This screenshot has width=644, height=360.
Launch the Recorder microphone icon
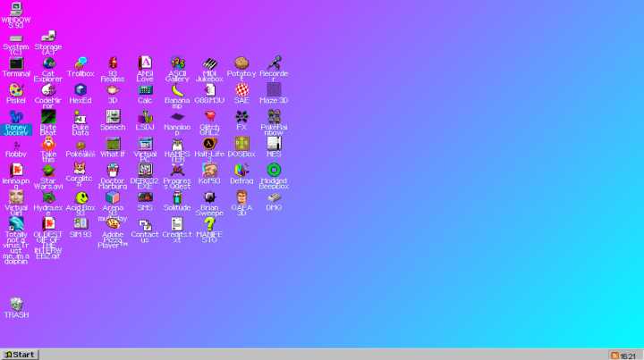[274, 63]
